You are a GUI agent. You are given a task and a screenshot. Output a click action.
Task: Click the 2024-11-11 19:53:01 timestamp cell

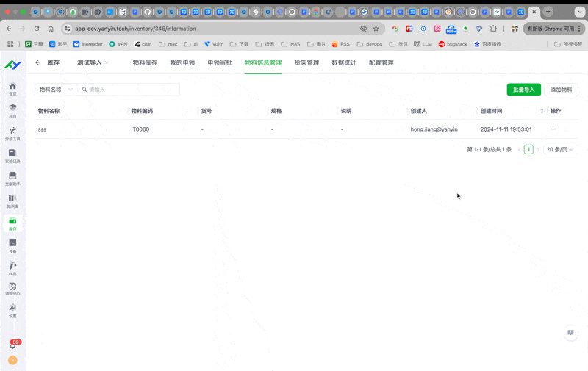506,129
